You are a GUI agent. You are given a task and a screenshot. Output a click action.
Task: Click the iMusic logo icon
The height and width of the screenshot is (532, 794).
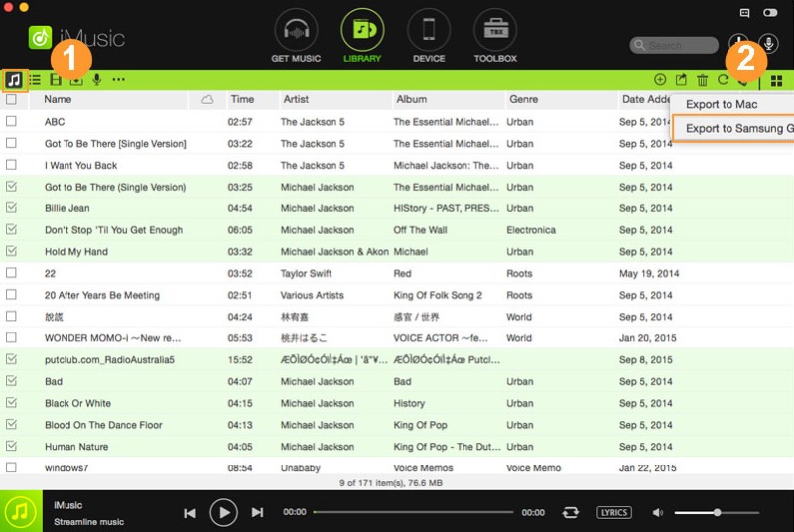[x=40, y=38]
